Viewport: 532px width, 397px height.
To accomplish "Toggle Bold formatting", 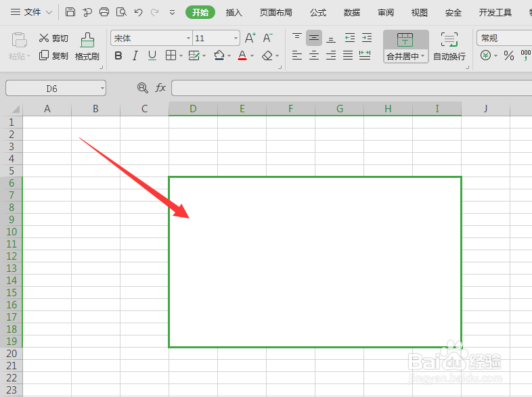I will coord(118,55).
